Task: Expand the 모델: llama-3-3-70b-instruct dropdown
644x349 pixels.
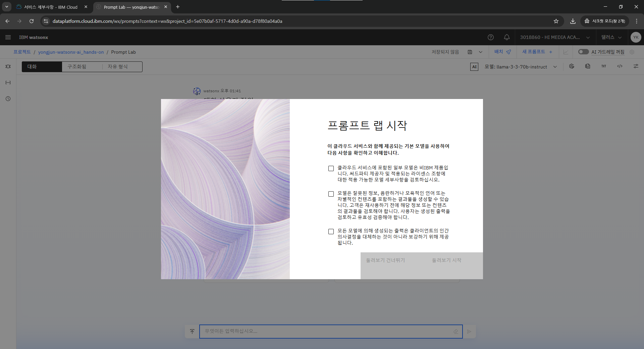Action: tap(521, 67)
